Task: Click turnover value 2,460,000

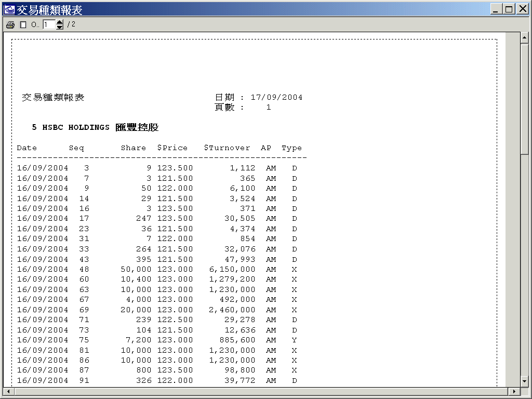Action: coord(232,310)
